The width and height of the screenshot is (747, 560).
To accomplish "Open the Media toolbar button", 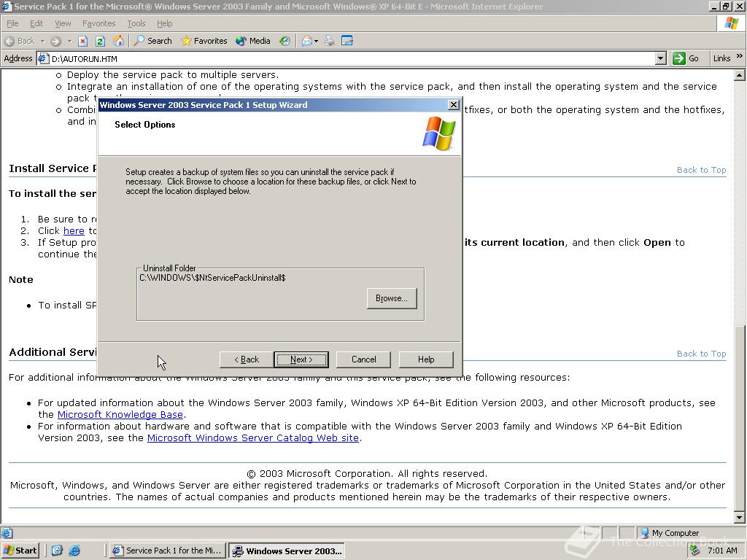I will [x=253, y=41].
